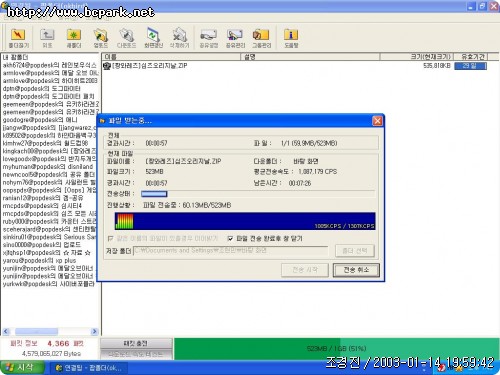Select the yarou@popdesk xp plus entry
Viewport: 500px width, 375px height.
tap(39, 260)
